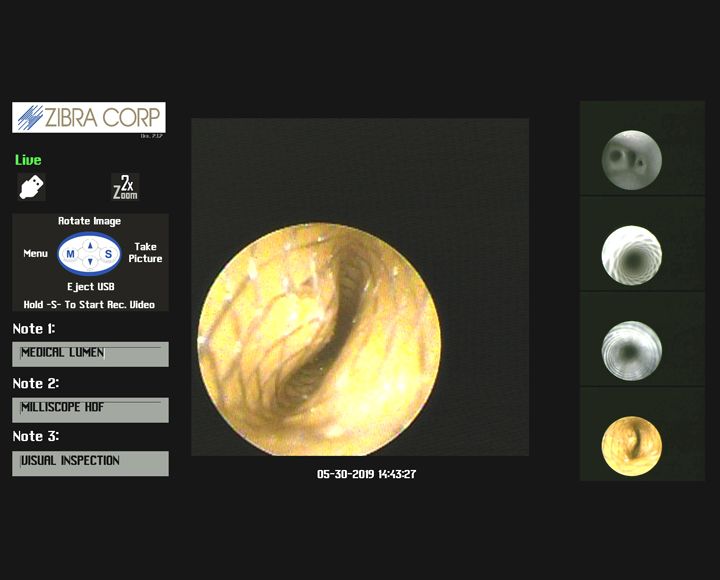
Task: Click the down arrow on the control pad
Action: click(x=90, y=263)
